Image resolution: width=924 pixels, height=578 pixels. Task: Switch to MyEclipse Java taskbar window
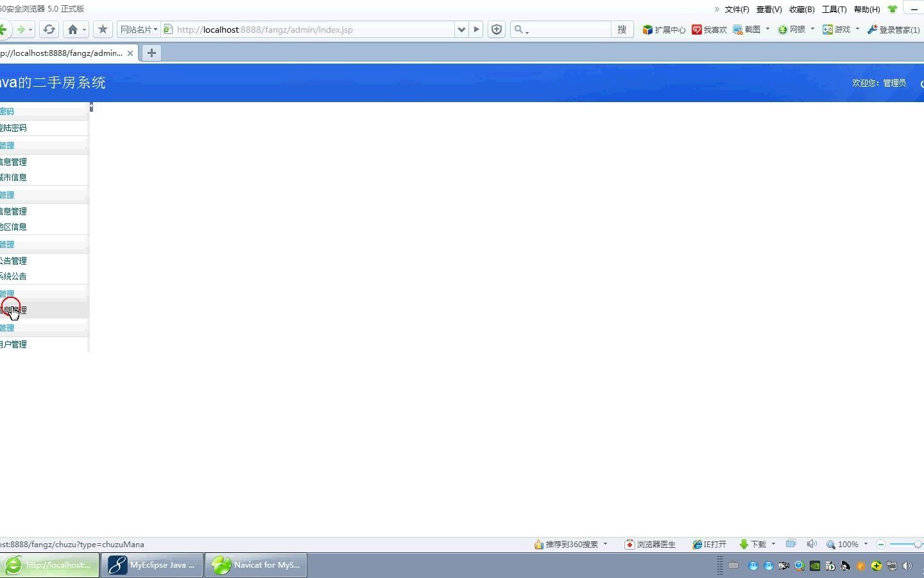(153, 565)
